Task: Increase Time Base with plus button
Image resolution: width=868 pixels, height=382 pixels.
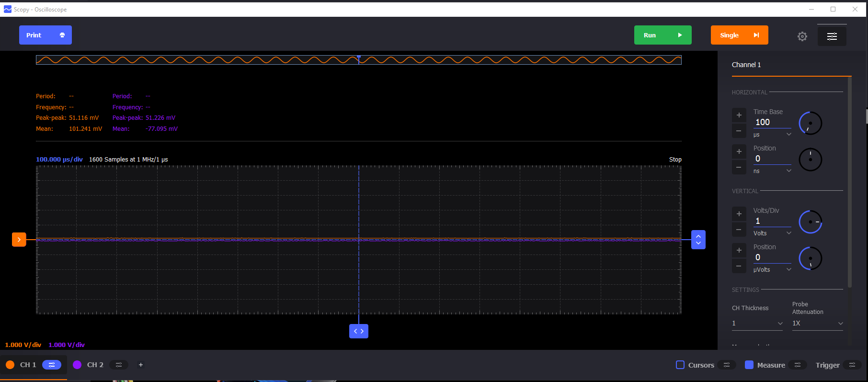Action: [739, 115]
